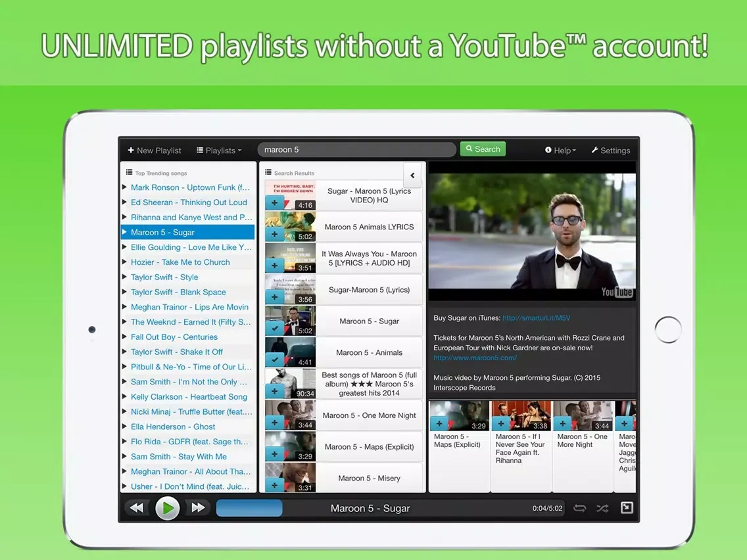The image size is (747, 560).
Task: Click the Maroon 5 - Sugar 5:02 thumbnail
Action: pos(290,321)
